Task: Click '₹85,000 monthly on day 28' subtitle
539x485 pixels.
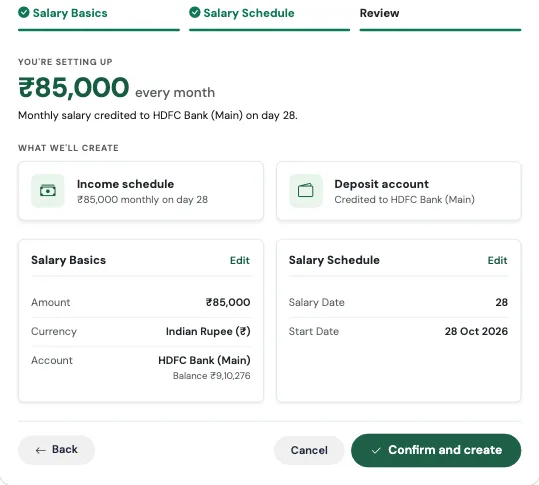Action: pyautogui.click(x=142, y=200)
